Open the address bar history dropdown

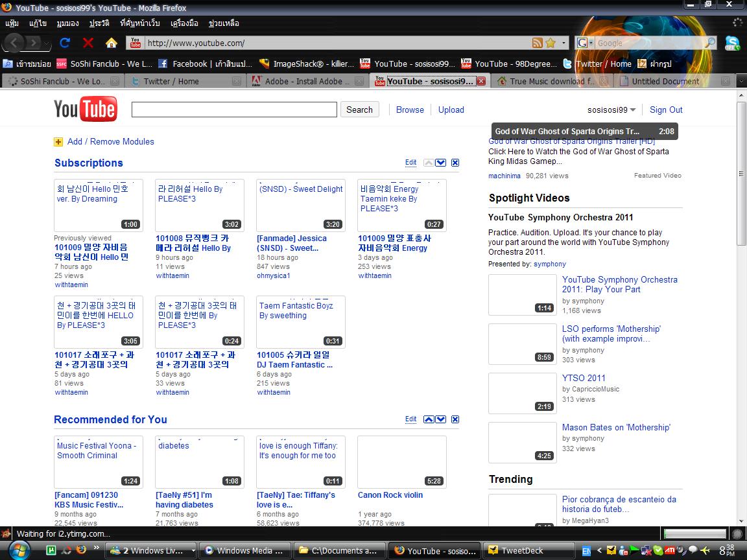click(x=563, y=43)
